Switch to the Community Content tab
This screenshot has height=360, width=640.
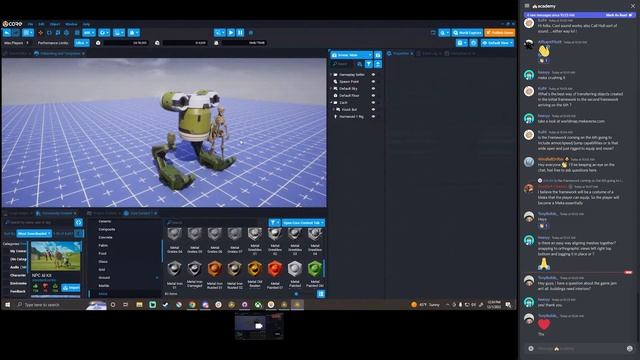tap(57, 213)
